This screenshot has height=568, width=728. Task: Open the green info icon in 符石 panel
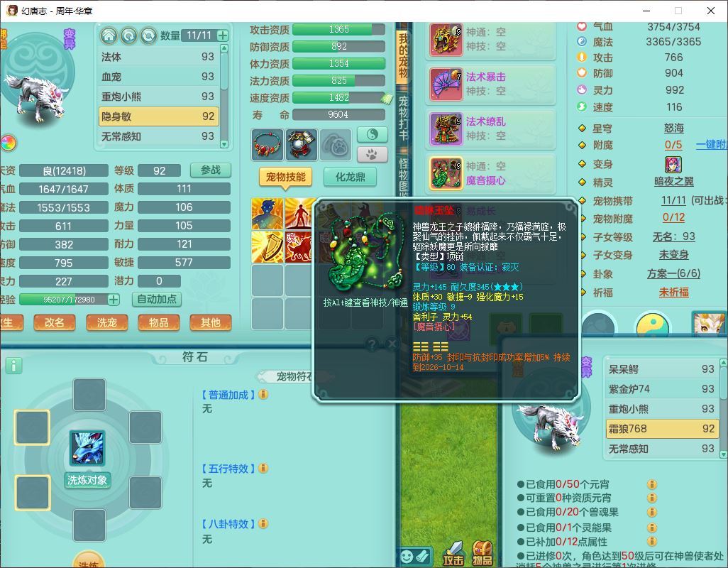pyautogui.click(x=13, y=366)
